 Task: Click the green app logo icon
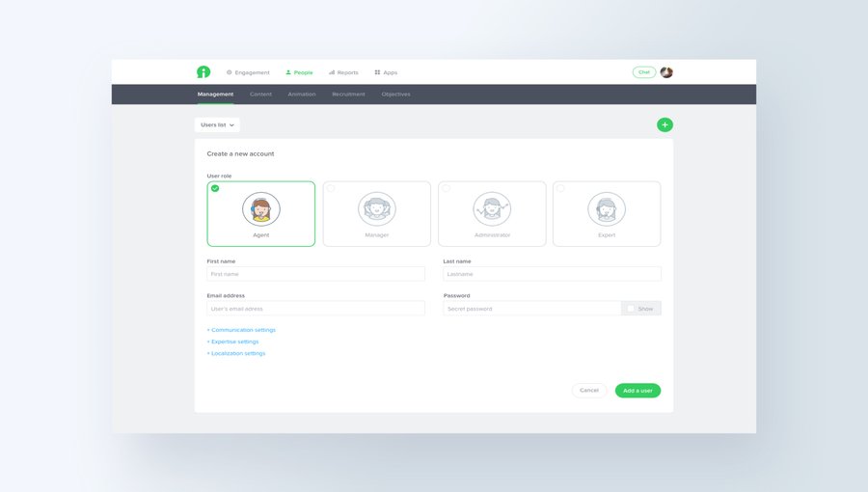point(203,72)
